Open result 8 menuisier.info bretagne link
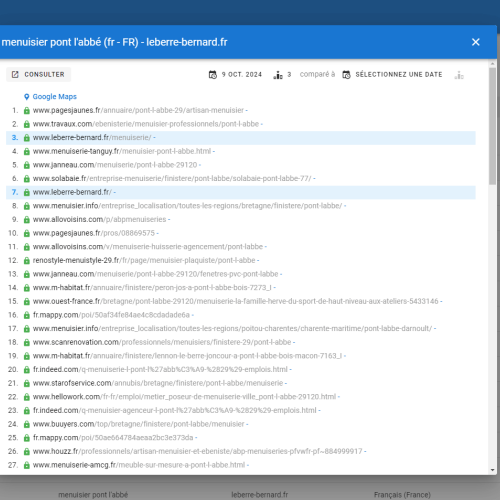Screen dimensions: 500x500 pos(187,206)
